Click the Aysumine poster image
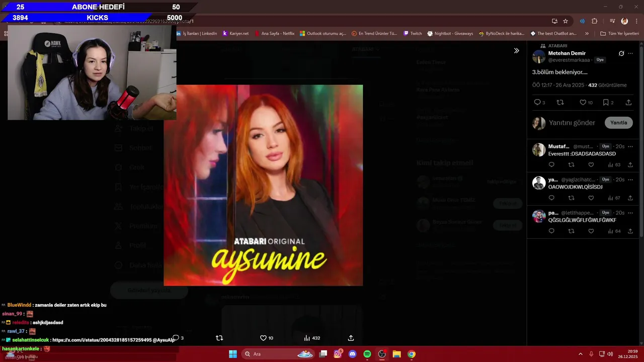Viewport: 644px width, 362px height. click(263, 185)
